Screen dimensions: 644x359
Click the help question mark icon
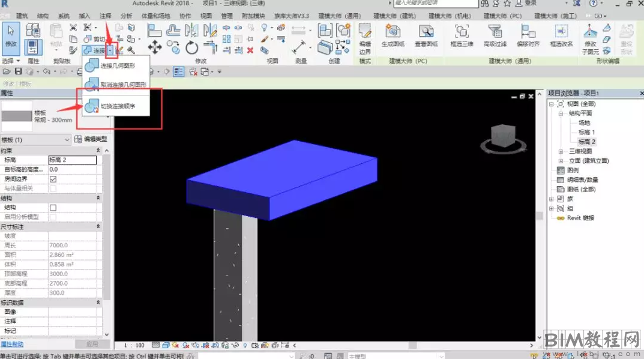[593, 3]
